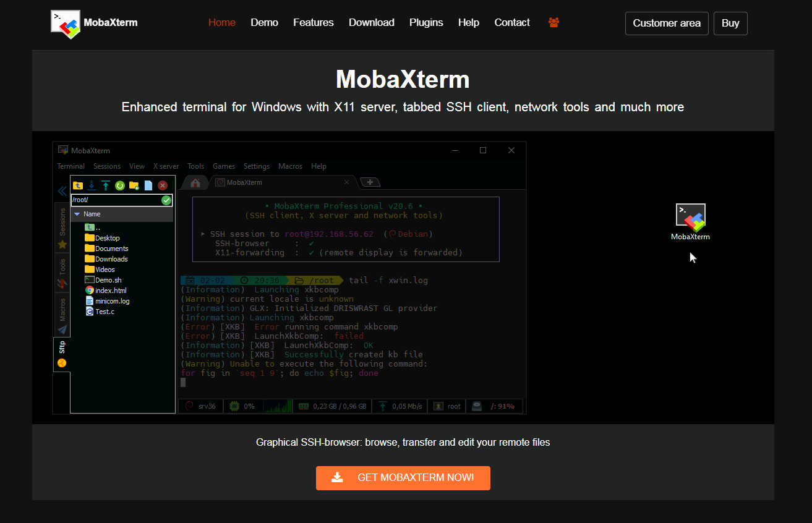The height and width of the screenshot is (523, 812).
Task: Click the Chrome icon next to index.html
Action: 90,291
